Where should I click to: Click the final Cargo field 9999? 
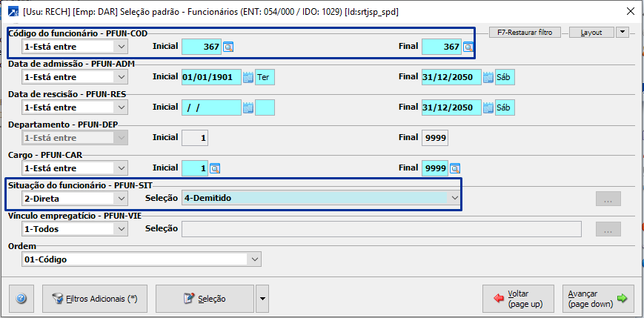pyautogui.click(x=435, y=168)
